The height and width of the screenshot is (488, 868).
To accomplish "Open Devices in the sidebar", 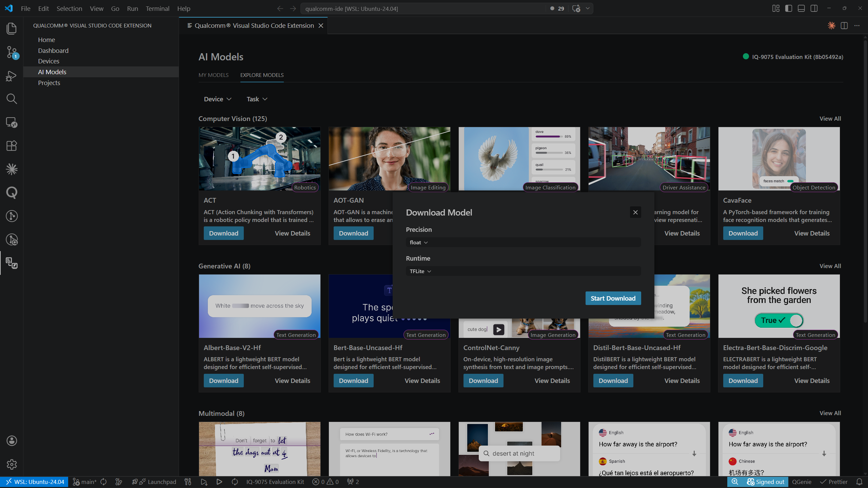I will click(x=101, y=61).
